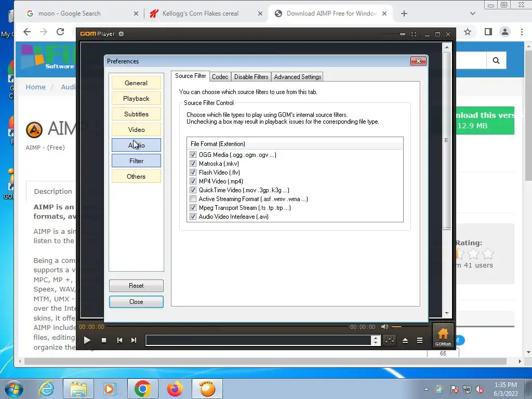
Task: Click the stepper up arrow beside title bar
Action: [x=376, y=338]
